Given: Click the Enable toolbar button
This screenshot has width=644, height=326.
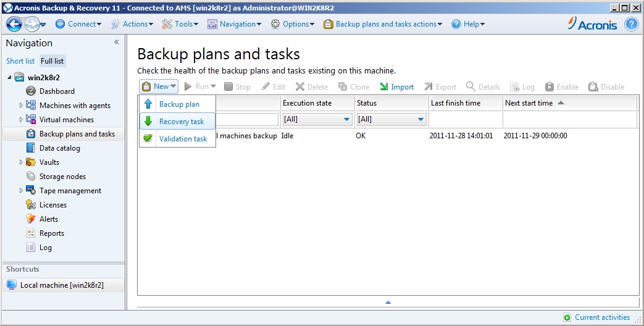Looking at the screenshot, I should (561, 86).
